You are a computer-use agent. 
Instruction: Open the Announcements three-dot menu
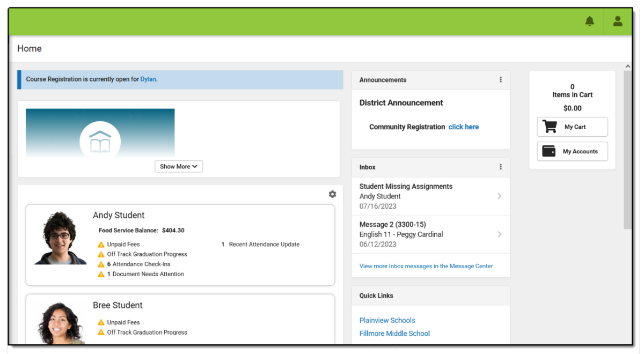coord(501,80)
